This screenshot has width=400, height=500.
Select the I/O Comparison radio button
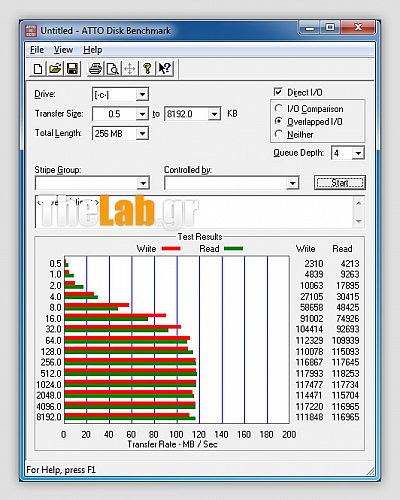click(279, 108)
